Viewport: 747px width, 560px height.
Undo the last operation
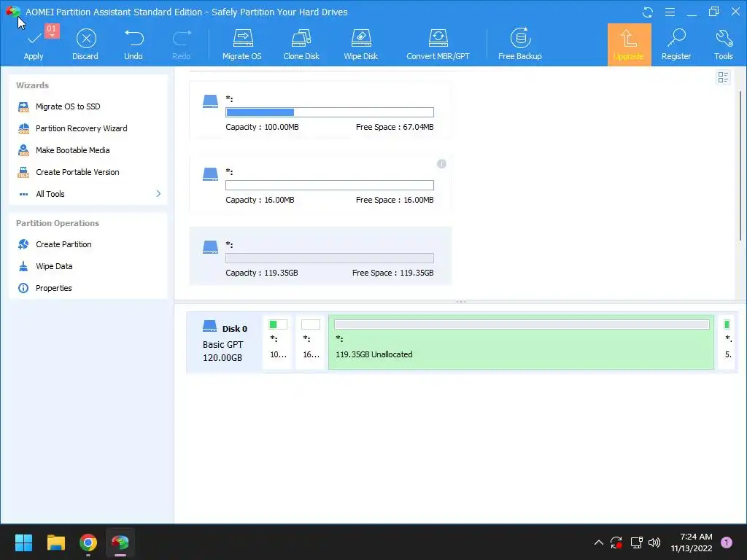tap(133, 44)
